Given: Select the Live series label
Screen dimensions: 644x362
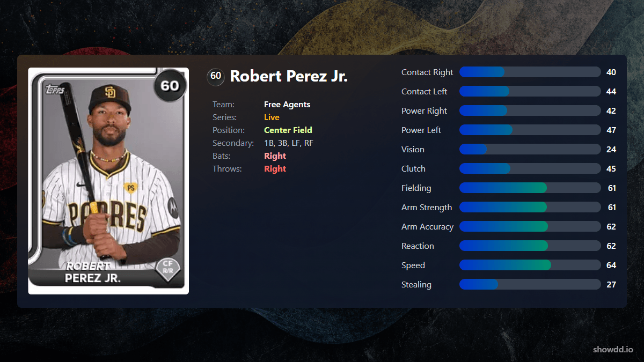Looking at the screenshot, I should (x=271, y=117).
